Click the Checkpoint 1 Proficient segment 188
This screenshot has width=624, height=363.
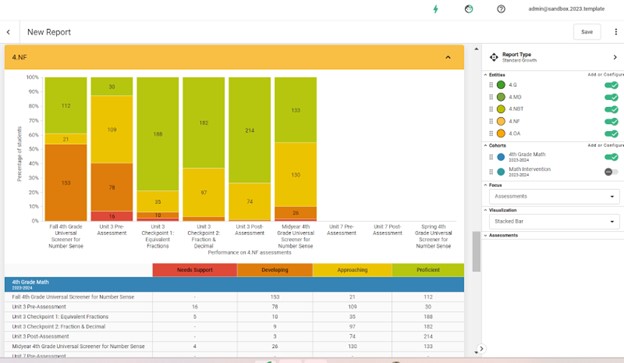(158, 134)
